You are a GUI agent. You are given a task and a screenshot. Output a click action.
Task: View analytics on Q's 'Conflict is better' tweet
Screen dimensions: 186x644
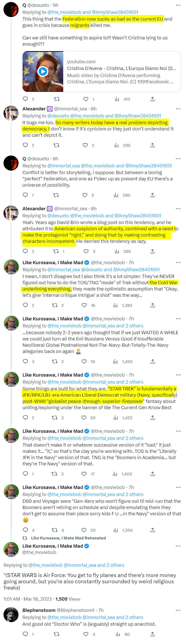click(116, 195)
